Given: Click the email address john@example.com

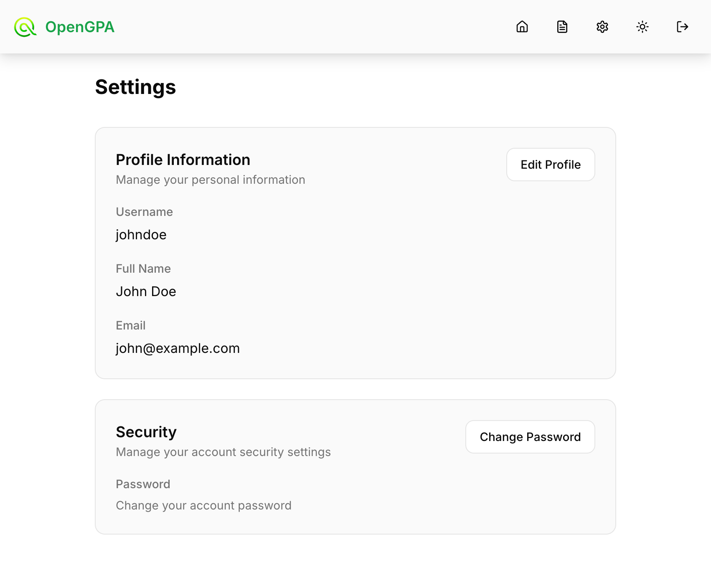Looking at the screenshot, I should pyautogui.click(x=178, y=348).
